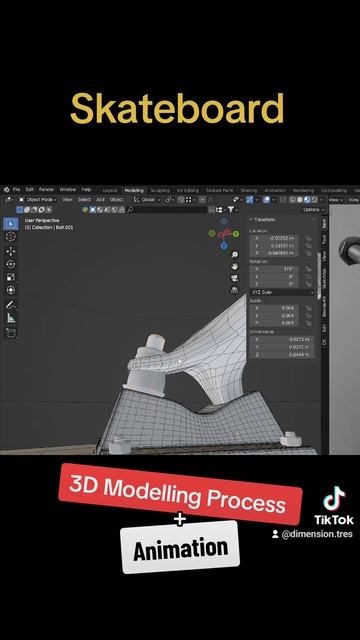This screenshot has height=640, width=360.
Task: Click the viewport zoom magnifier icon
Action: [x=234, y=255]
